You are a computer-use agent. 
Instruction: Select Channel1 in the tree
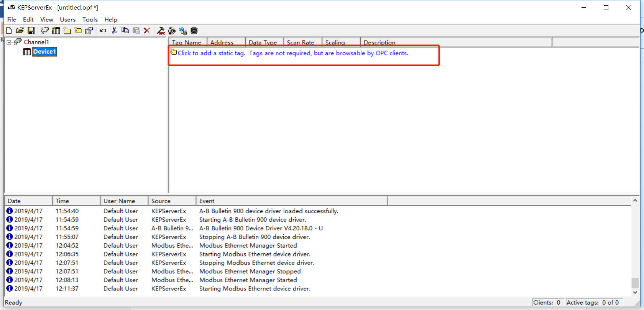pyautogui.click(x=36, y=42)
